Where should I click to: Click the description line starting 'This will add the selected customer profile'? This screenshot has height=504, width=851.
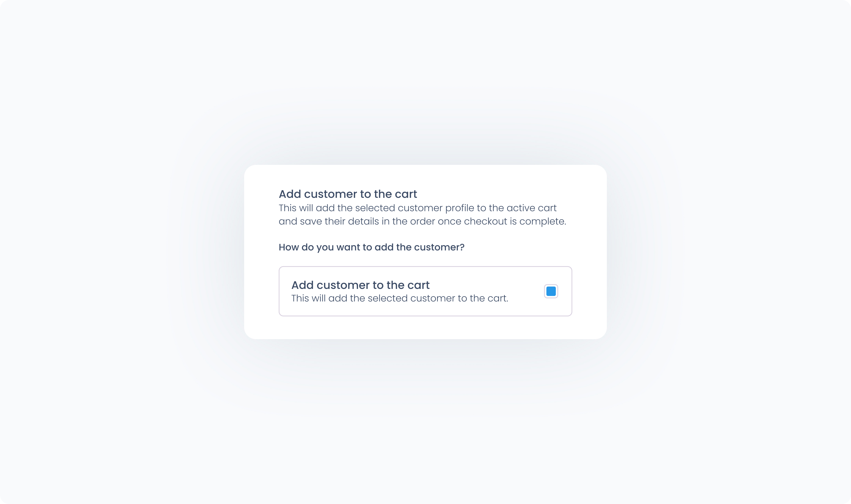pos(417,208)
